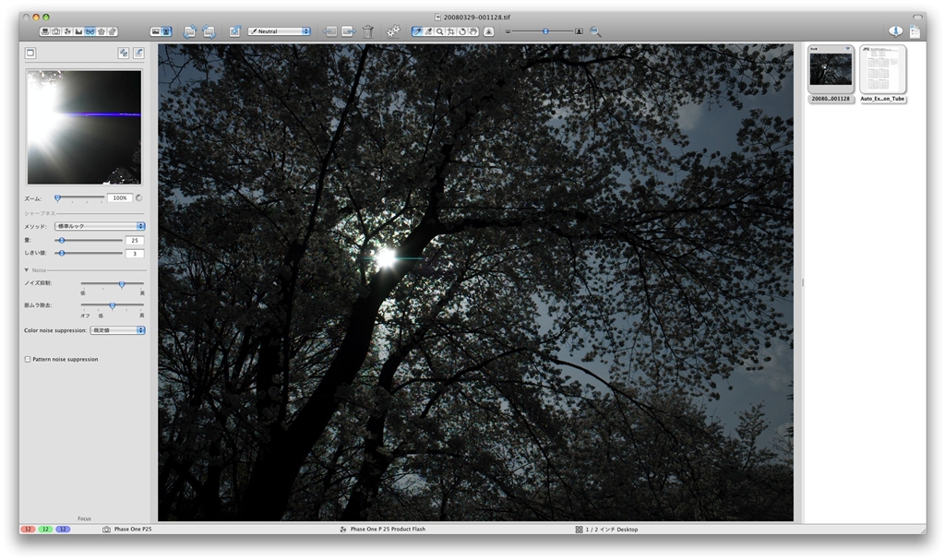Click the move-to-next arrow icon
The width and height of the screenshot is (945, 560).
coord(348,31)
